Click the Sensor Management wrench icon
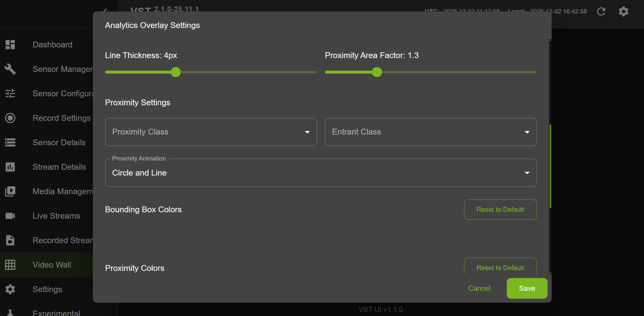 [10, 69]
